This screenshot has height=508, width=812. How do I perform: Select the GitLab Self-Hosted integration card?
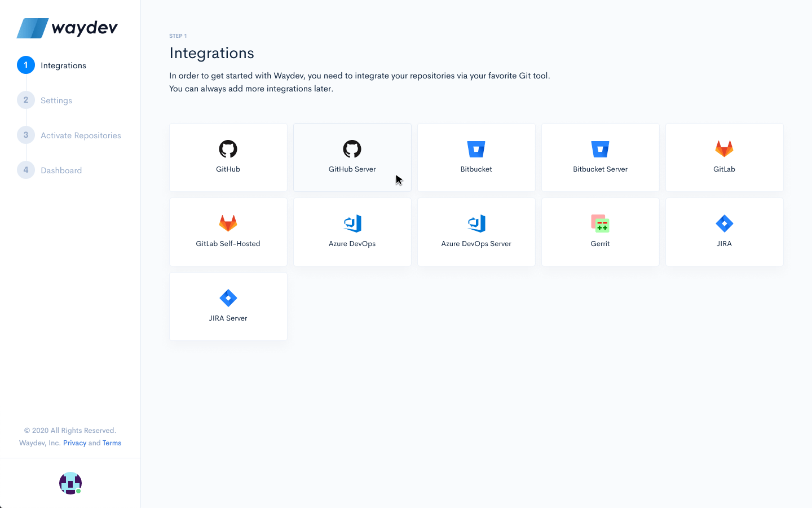[228, 231]
